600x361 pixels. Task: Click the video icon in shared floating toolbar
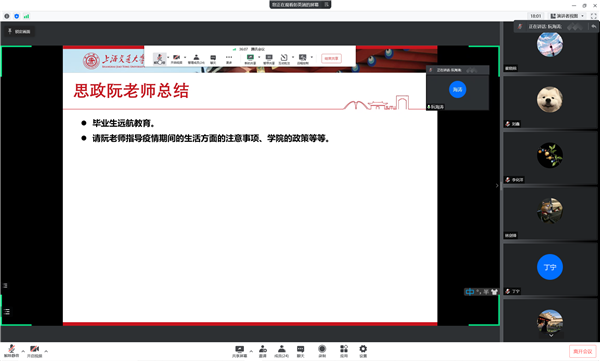[176, 59]
